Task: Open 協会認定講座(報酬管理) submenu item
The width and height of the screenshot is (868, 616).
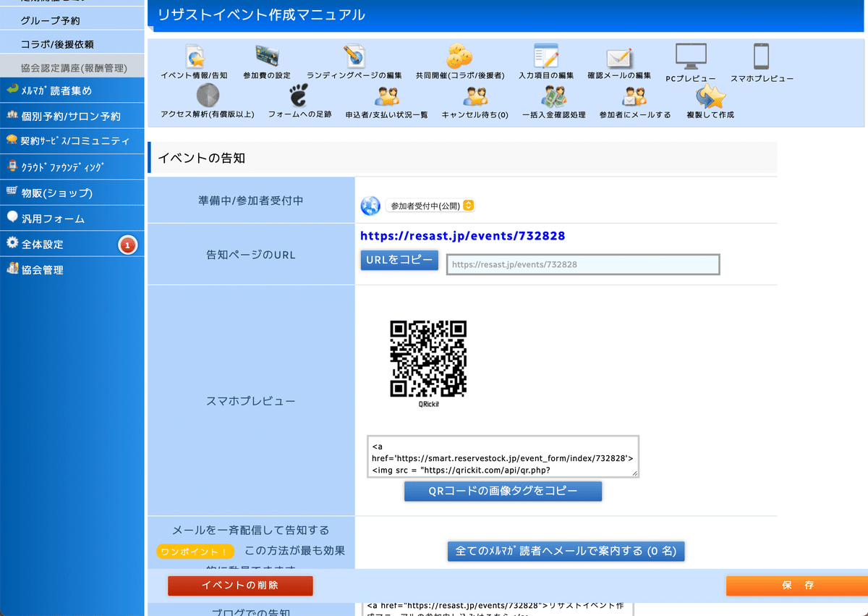Action: (72, 67)
